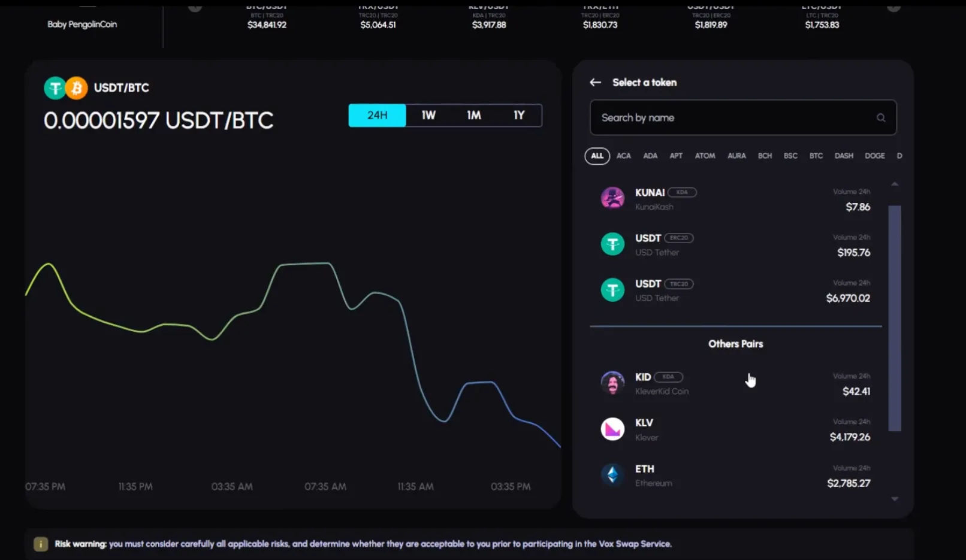The image size is (966, 560).
Task: Click the $3,917.88 pair volume
Action: (489, 25)
